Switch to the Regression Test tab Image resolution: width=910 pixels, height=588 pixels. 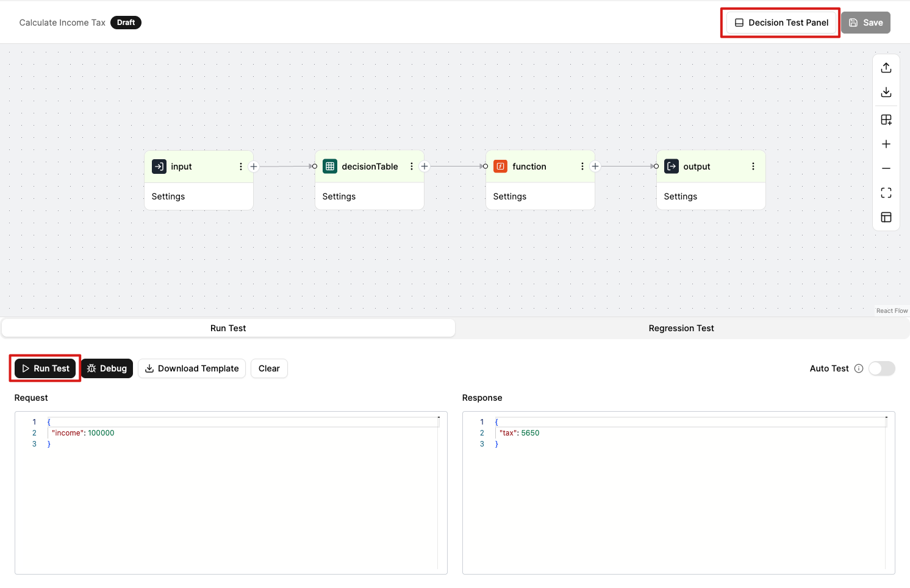click(x=681, y=328)
